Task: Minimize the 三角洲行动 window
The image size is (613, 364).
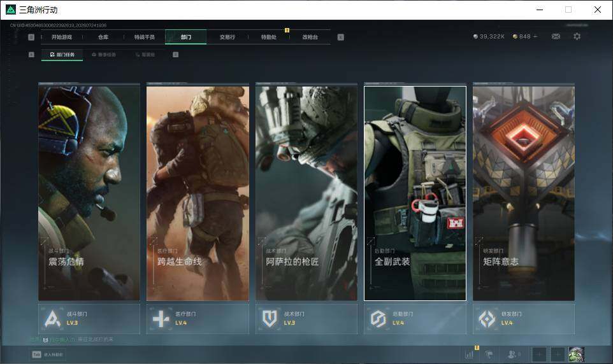Action: tap(540, 10)
